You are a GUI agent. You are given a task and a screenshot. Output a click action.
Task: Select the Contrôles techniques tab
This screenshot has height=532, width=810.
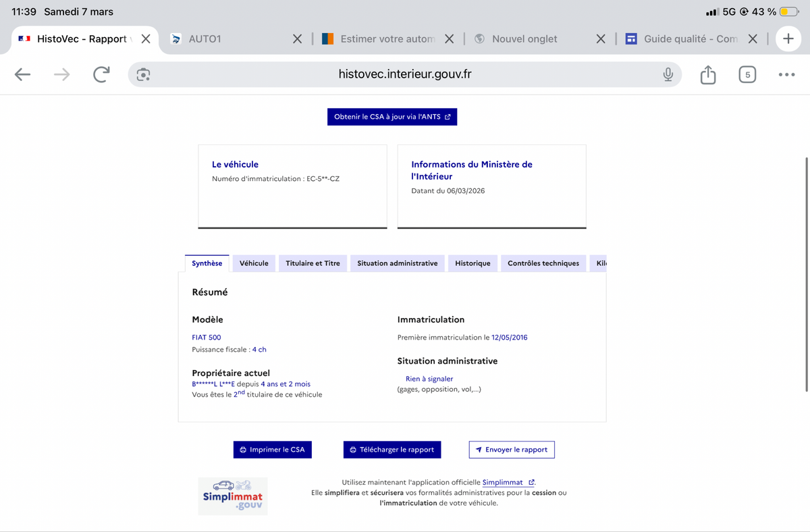pyautogui.click(x=543, y=263)
